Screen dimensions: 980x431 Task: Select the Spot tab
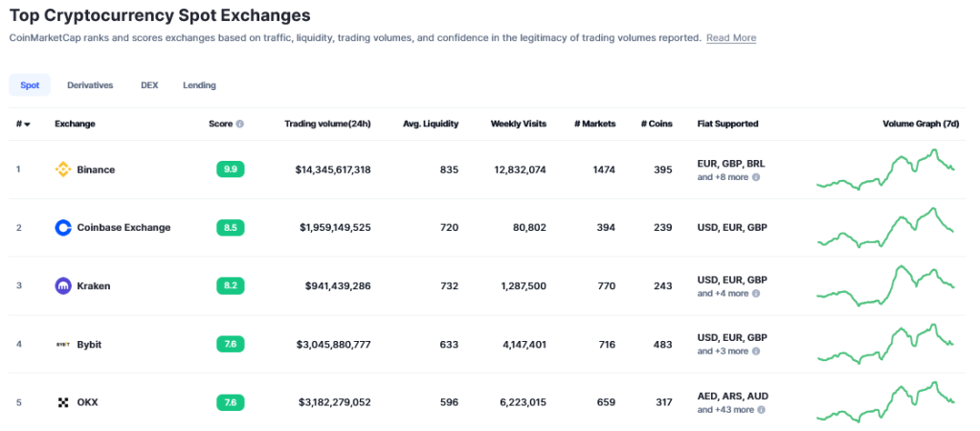[30, 85]
